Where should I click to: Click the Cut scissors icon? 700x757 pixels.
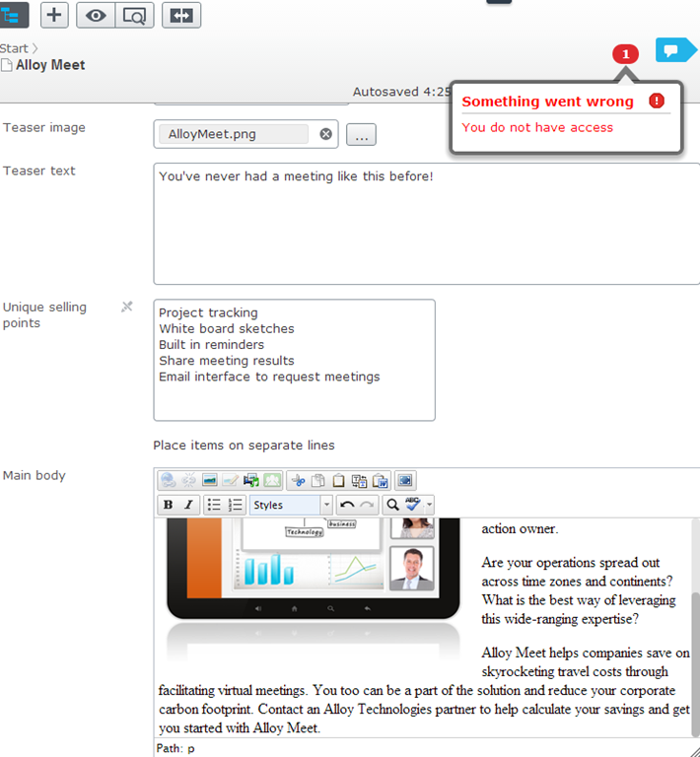pos(298,481)
